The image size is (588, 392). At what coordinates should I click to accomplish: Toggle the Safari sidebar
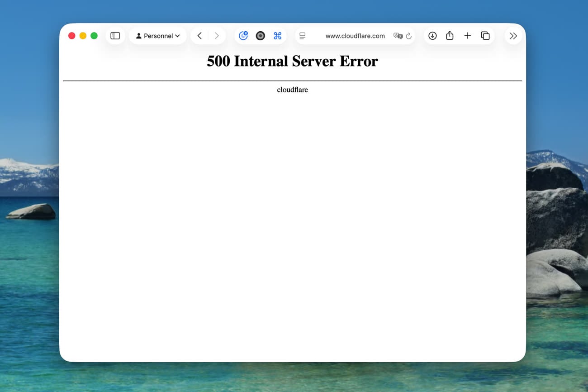click(x=115, y=35)
